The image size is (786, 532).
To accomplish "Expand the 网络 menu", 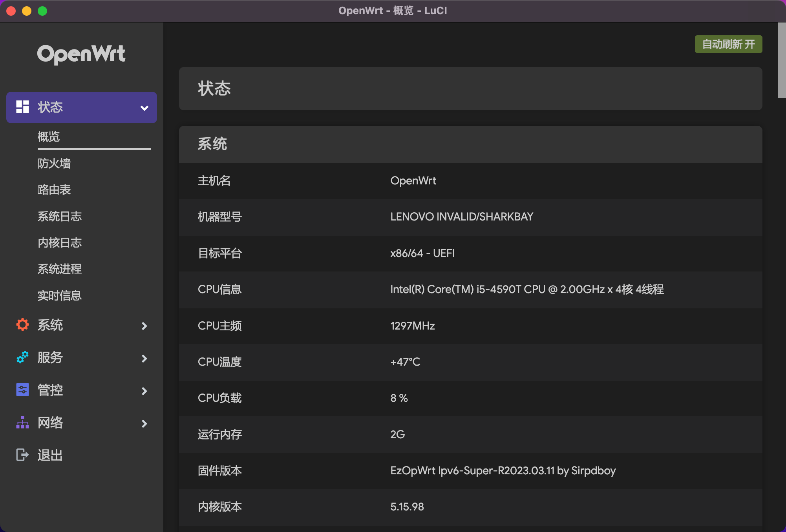I will tap(144, 424).
